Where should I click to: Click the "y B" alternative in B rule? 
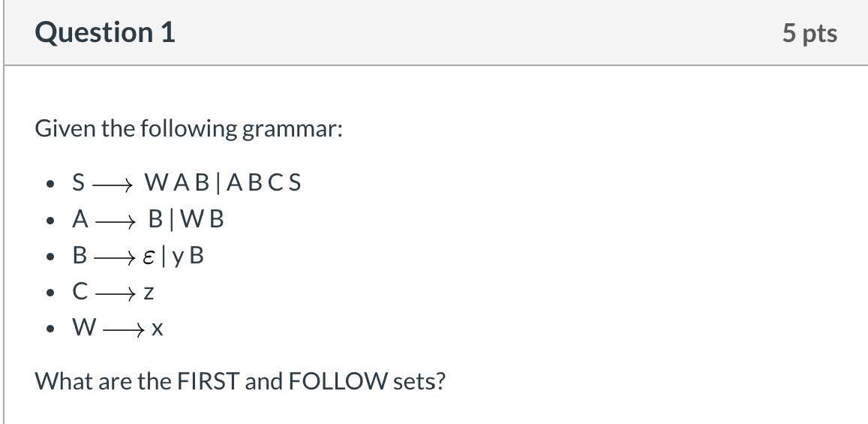click(188, 257)
